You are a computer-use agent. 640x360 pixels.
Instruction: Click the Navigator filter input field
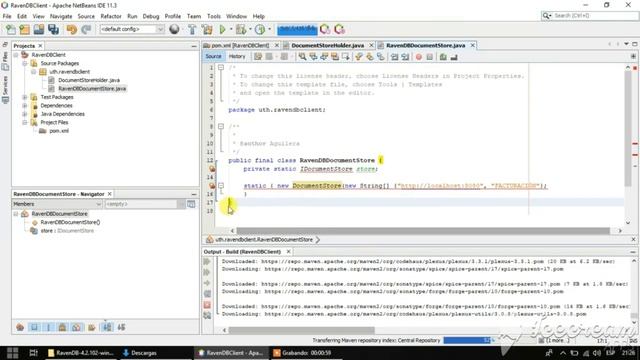pos(141,204)
